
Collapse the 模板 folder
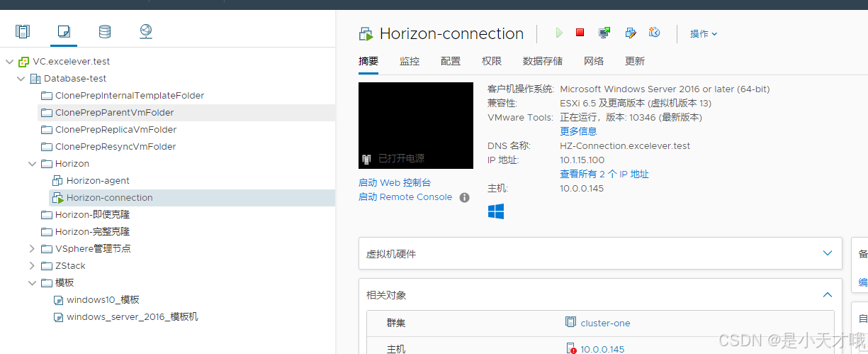[x=33, y=283]
